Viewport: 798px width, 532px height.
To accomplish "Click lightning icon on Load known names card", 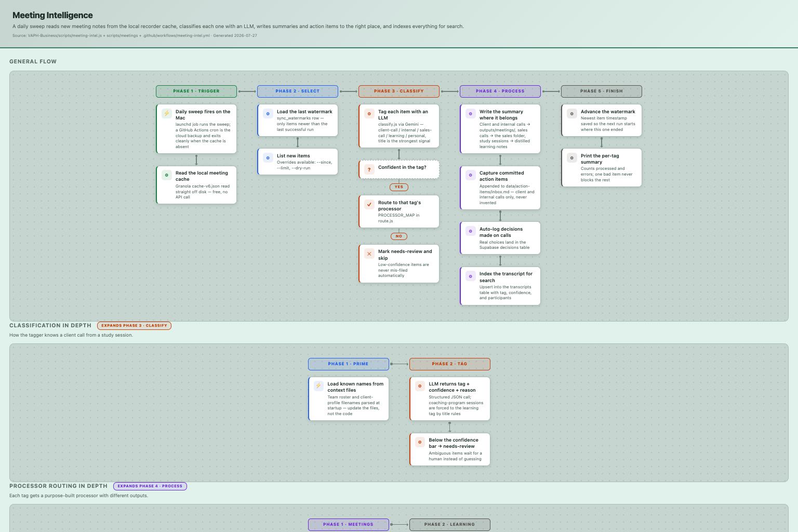I will (318, 386).
